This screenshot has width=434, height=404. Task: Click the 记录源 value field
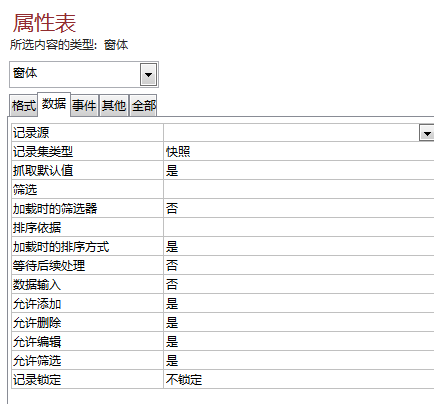tap(291, 133)
